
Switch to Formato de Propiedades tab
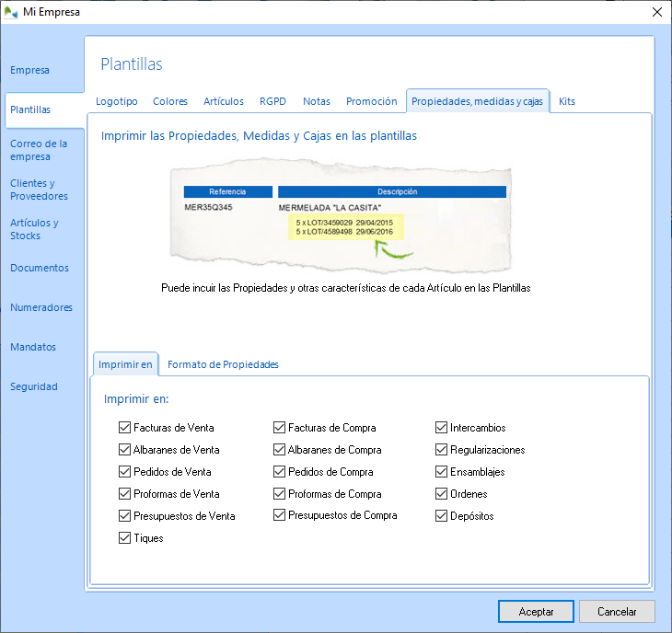(223, 364)
